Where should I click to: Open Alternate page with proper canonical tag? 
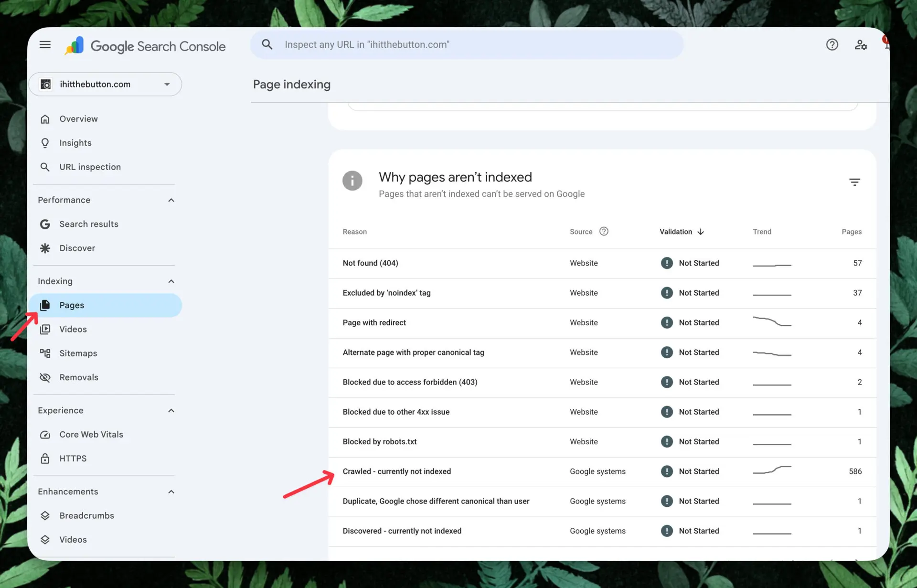(602, 353)
